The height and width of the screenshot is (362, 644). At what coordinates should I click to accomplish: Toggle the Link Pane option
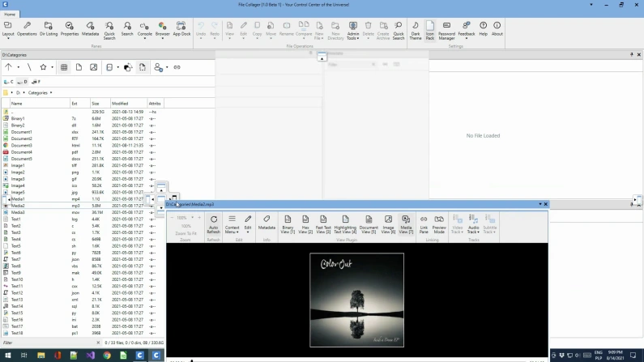coord(424,224)
